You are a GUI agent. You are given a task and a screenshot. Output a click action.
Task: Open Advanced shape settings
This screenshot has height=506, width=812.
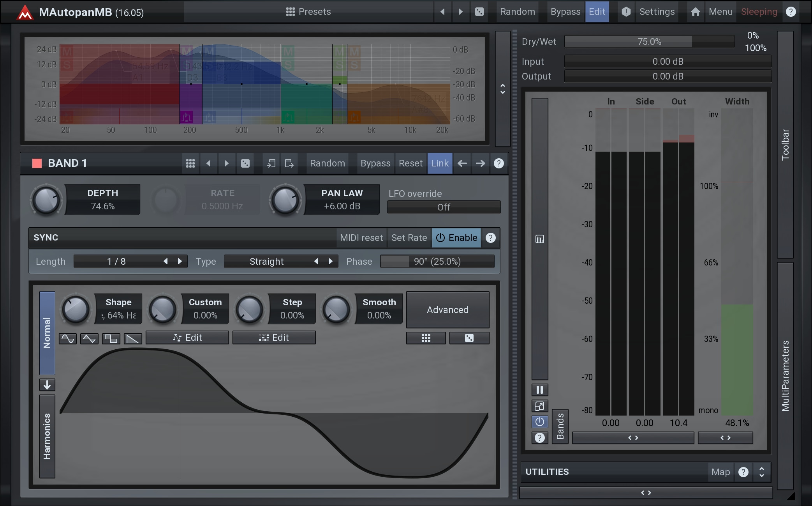pyautogui.click(x=447, y=310)
